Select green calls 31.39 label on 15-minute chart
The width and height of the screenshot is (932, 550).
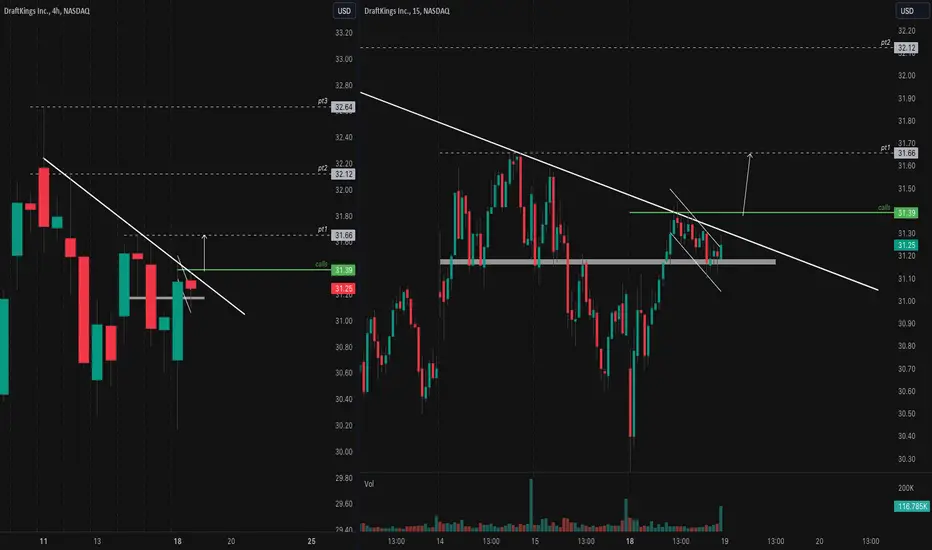(x=906, y=213)
